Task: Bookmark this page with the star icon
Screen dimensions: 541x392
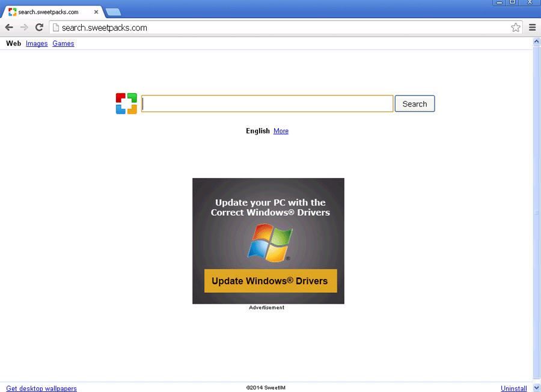Action: pos(515,28)
